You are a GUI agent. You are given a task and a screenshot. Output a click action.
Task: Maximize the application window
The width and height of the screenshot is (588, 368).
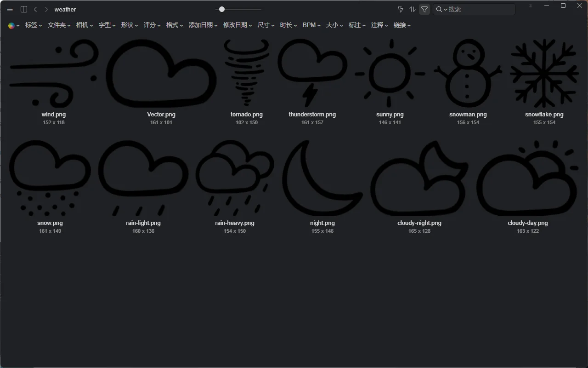point(563,6)
